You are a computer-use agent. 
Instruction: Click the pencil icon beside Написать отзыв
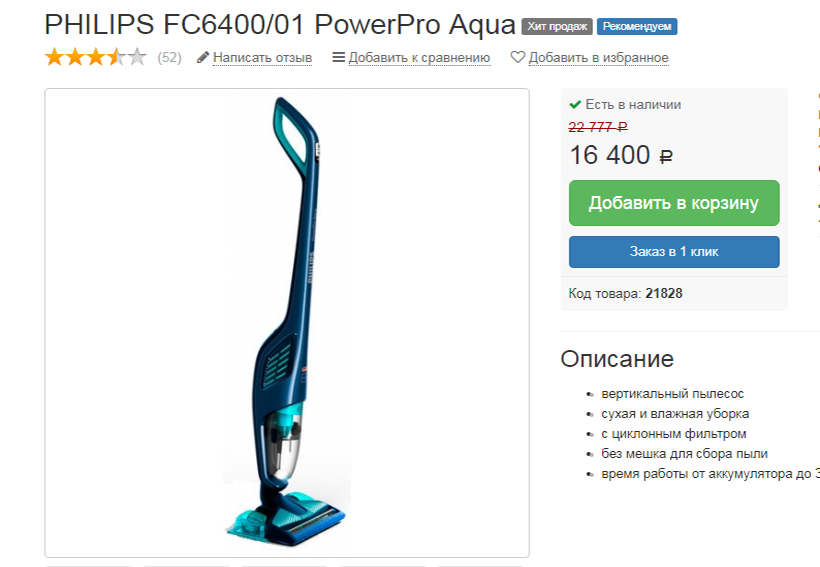(203, 57)
